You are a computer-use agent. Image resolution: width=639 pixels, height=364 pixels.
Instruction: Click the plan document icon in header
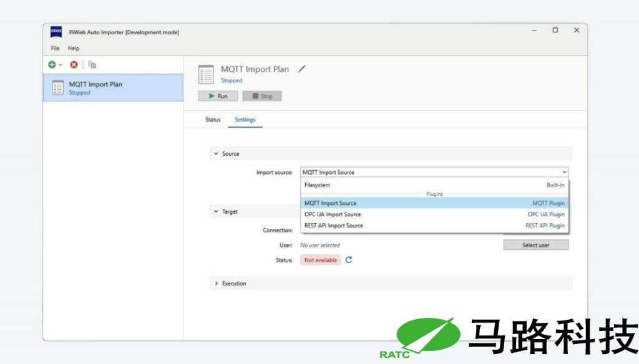coord(206,74)
